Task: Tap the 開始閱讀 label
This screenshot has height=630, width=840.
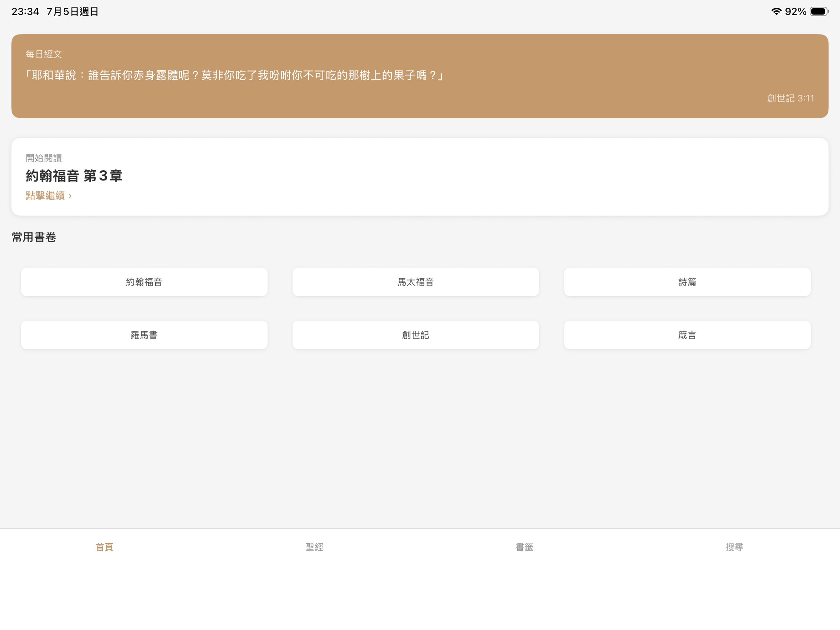Action: point(44,158)
